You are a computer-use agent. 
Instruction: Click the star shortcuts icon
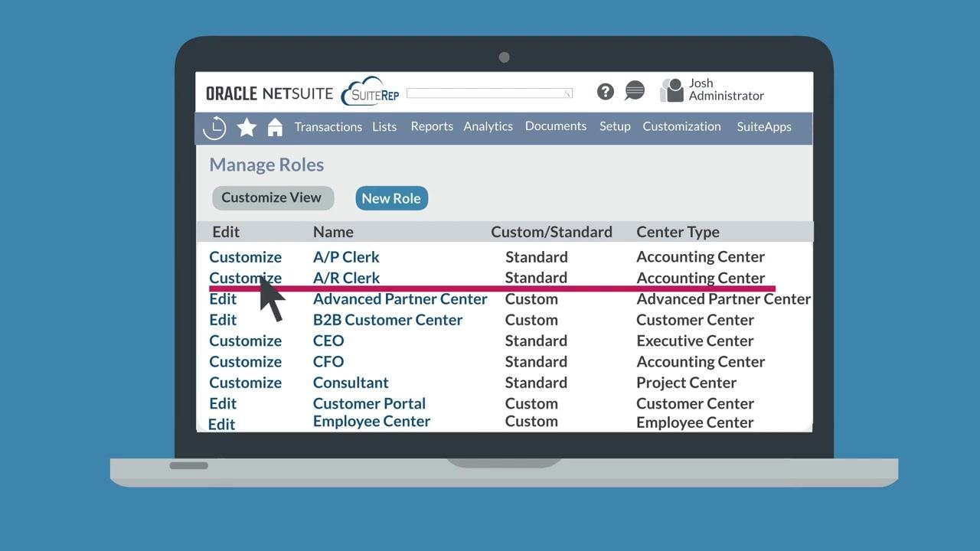pyautogui.click(x=247, y=127)
